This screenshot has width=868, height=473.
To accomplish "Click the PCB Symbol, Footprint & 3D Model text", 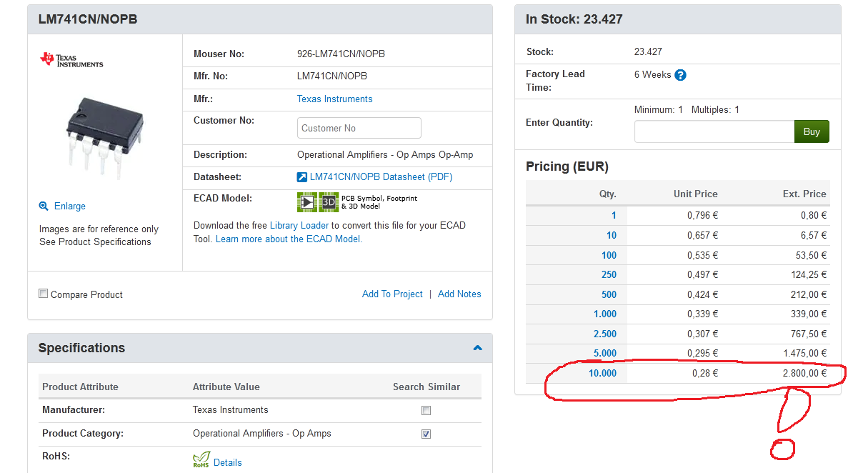I will click(379, 202).
